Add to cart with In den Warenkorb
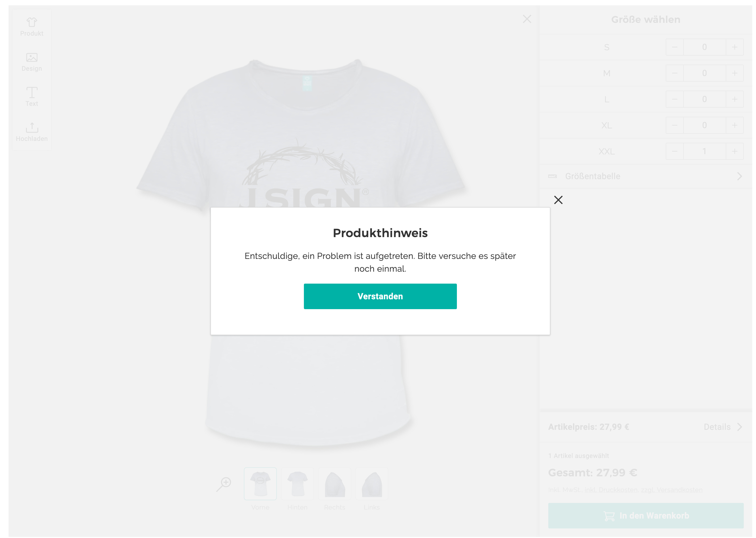 pos(645,515)
